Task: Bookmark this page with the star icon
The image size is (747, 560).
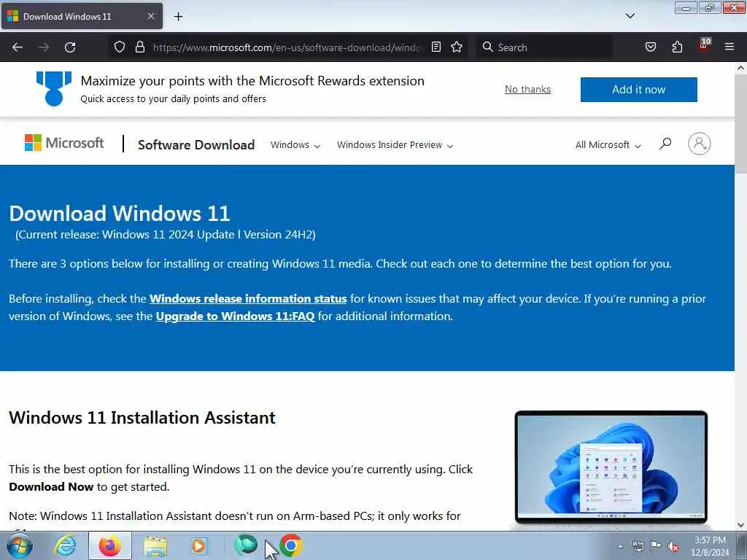Action: (457, 47)
